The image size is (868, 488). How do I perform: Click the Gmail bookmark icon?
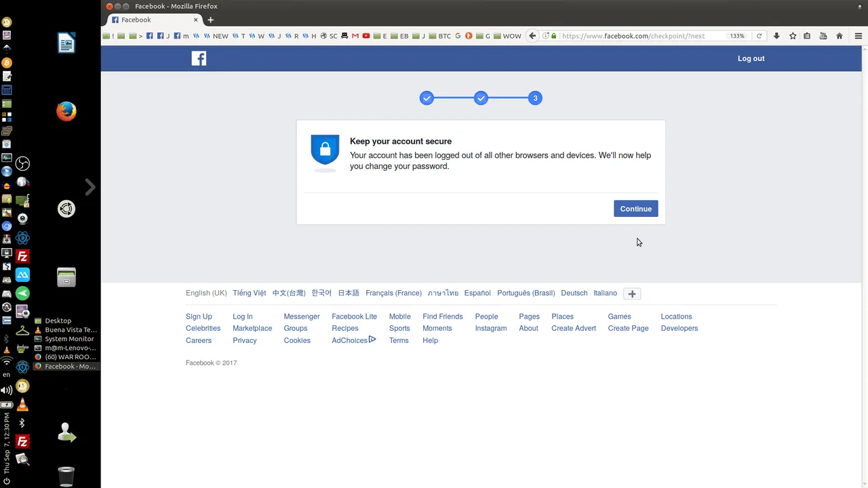(x=355, y=36)
